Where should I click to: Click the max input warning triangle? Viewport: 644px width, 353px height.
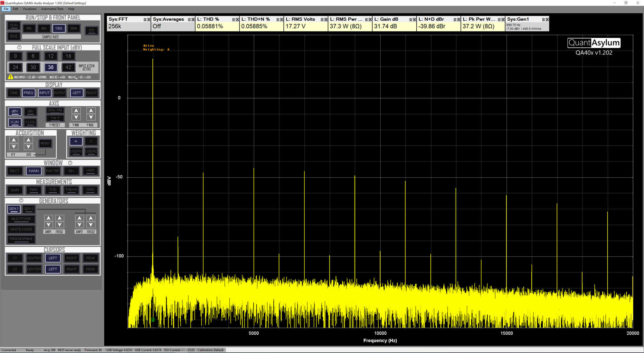pos(11,77)
